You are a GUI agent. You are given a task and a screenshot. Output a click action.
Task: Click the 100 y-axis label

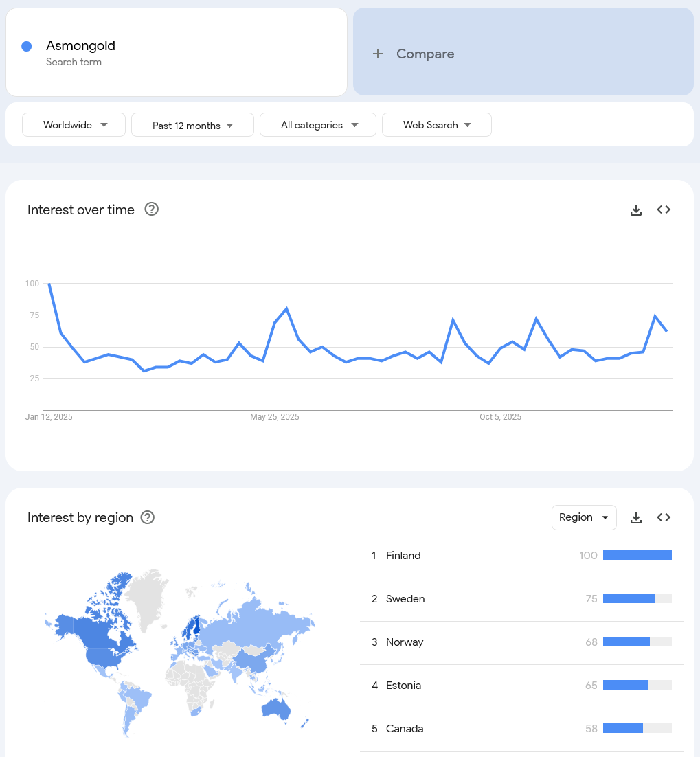pyautogui.click(x=32, y=284)
